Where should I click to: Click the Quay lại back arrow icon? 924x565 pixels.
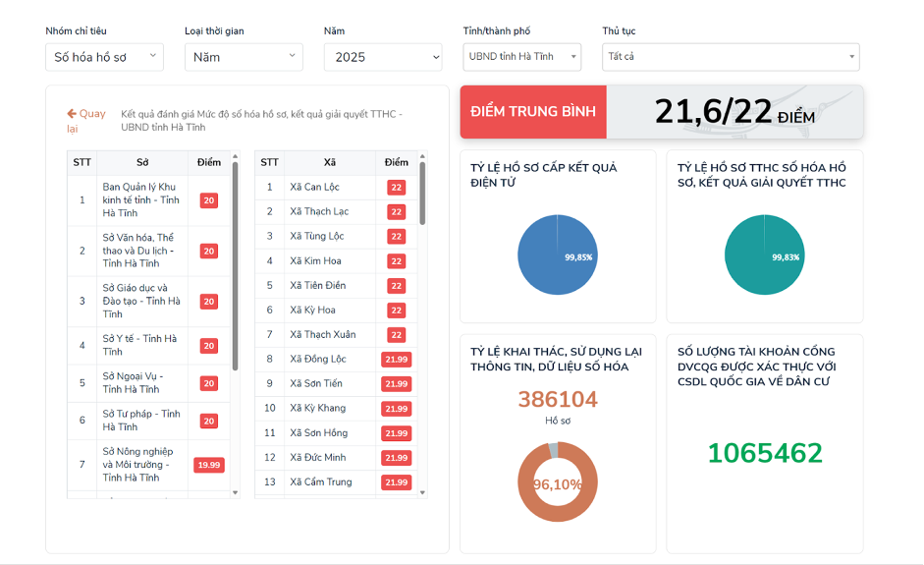pos(72,114)
